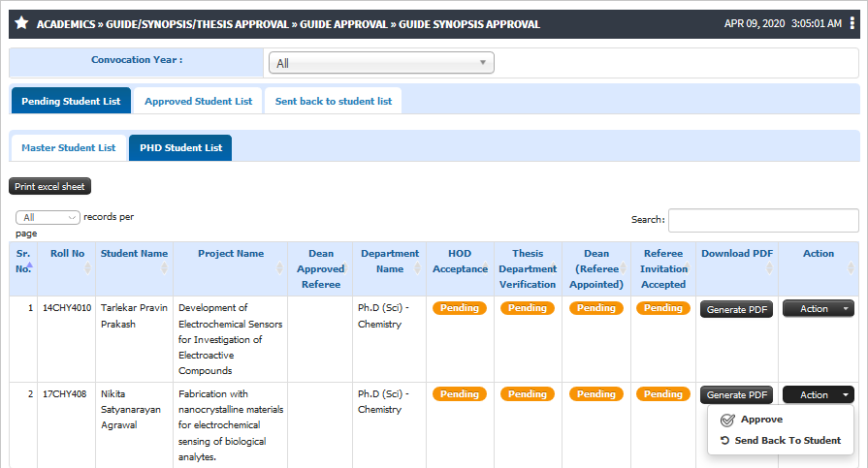Select the Master Student List tab
The width and height of the screenshot is (868, 468).
point(69,147)
